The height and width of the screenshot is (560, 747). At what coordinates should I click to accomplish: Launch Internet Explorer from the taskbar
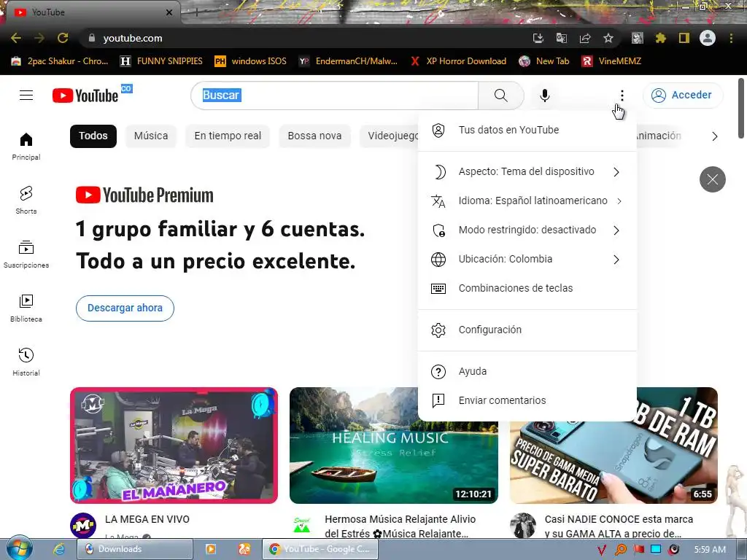point(59,549)
